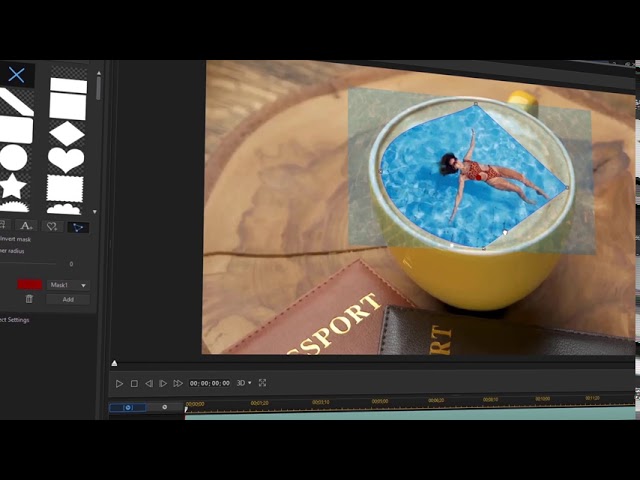Click the mask list scroll-down arrow
The width and height of the screenshot is (640, 480).
point(95,212)
